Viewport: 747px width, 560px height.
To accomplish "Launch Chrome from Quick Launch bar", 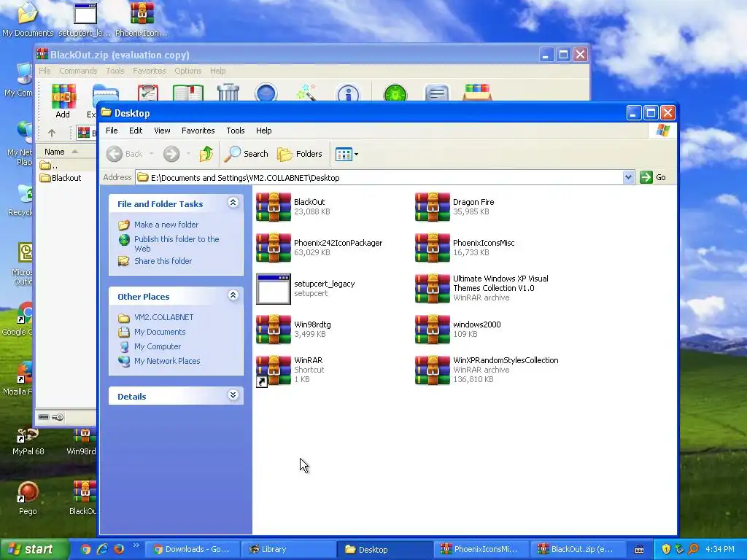I will (x=86, y=550).
